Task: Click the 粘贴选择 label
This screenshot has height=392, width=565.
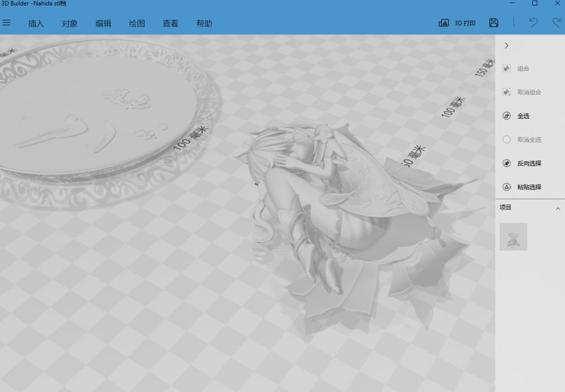Action: (x=529, y=187)
